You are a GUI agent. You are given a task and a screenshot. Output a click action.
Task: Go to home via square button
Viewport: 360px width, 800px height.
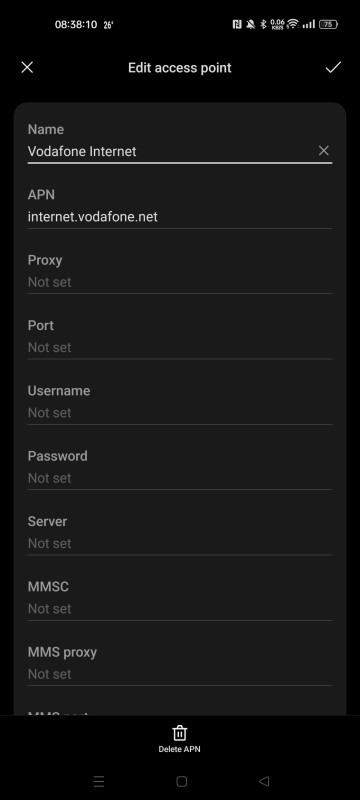tap(182, 781)
